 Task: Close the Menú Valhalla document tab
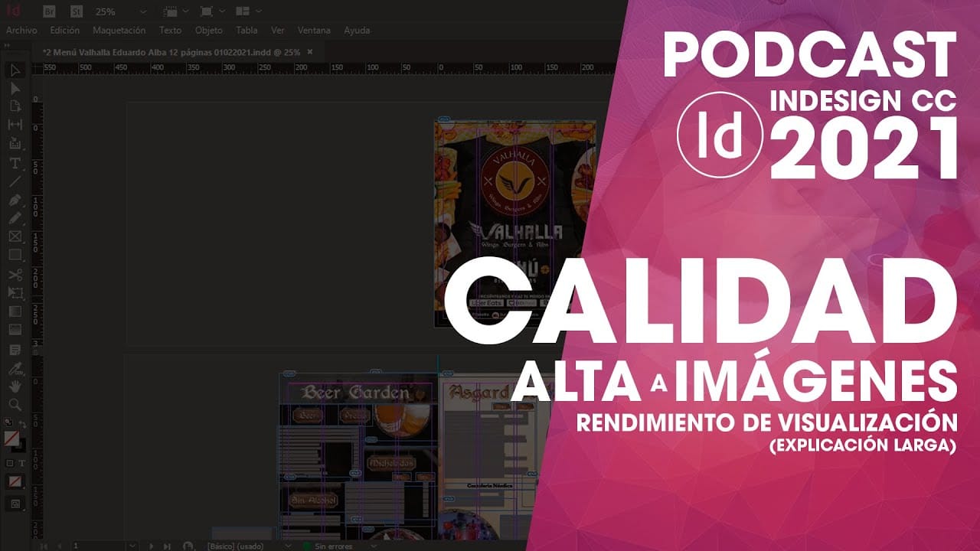point(309,51)
